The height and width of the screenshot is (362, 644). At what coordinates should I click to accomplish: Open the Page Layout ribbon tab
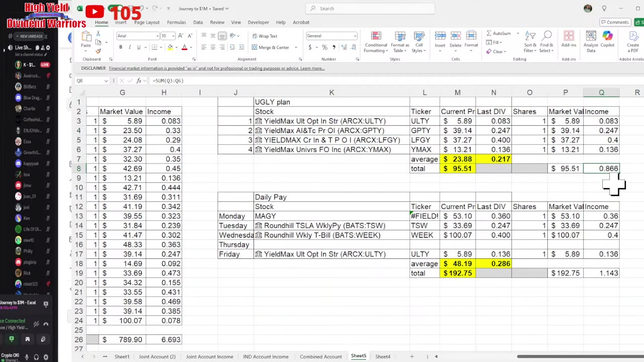click(x=147, y=22)
